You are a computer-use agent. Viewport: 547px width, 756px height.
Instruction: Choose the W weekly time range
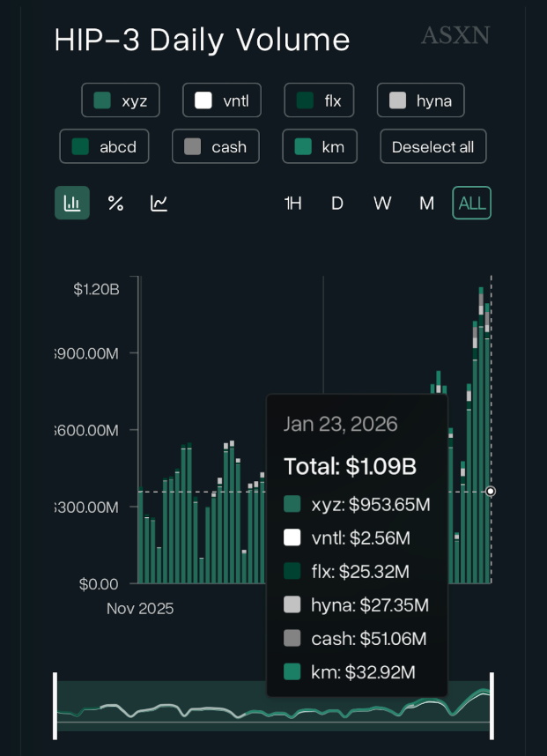click(381, 204)
